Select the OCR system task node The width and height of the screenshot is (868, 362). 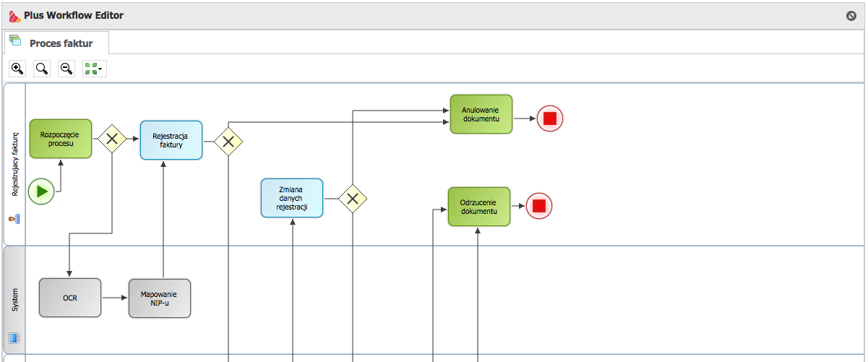[70, 298]
